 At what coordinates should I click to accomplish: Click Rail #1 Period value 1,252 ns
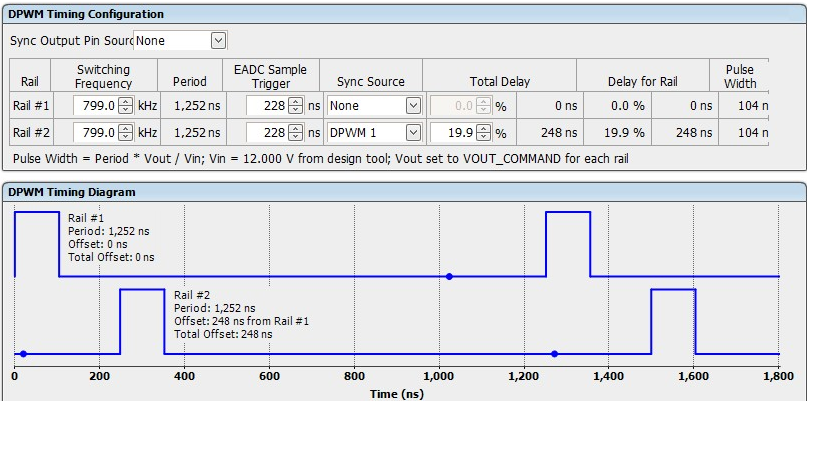(x=197, y=105)
